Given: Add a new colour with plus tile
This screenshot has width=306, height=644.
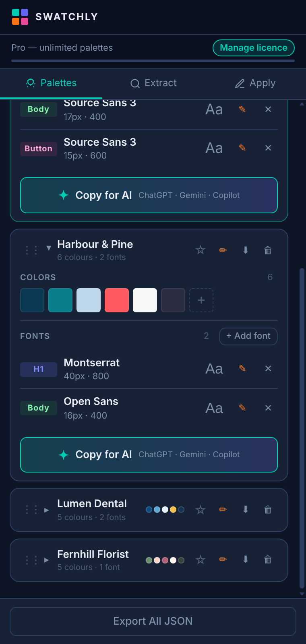Looking at the screenshot, I should (201, 300).
